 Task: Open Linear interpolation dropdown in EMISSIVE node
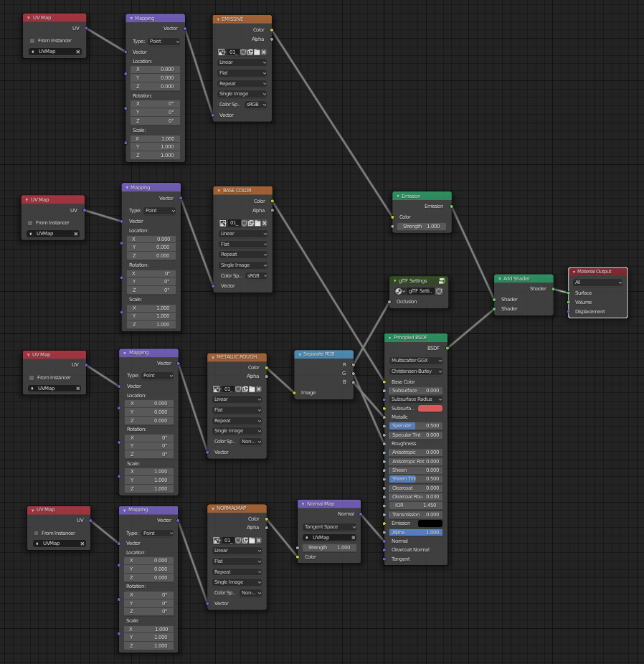click(x=242, y=62)
